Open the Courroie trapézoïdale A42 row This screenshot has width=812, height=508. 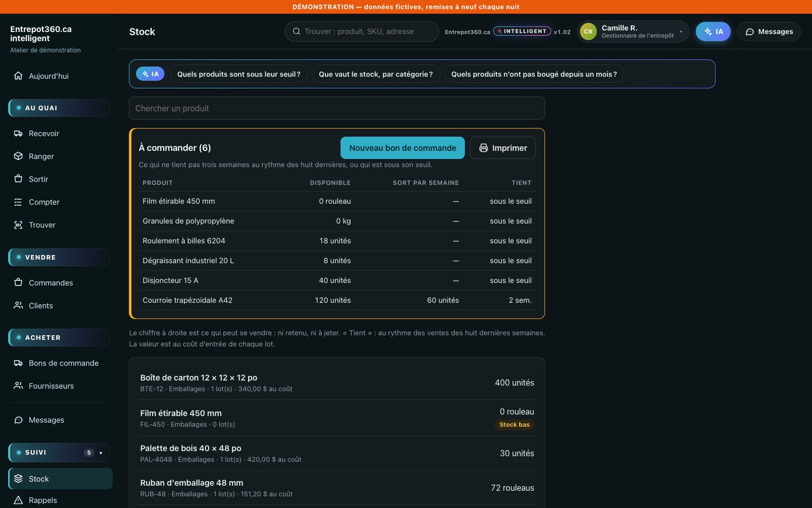point(337,300)
